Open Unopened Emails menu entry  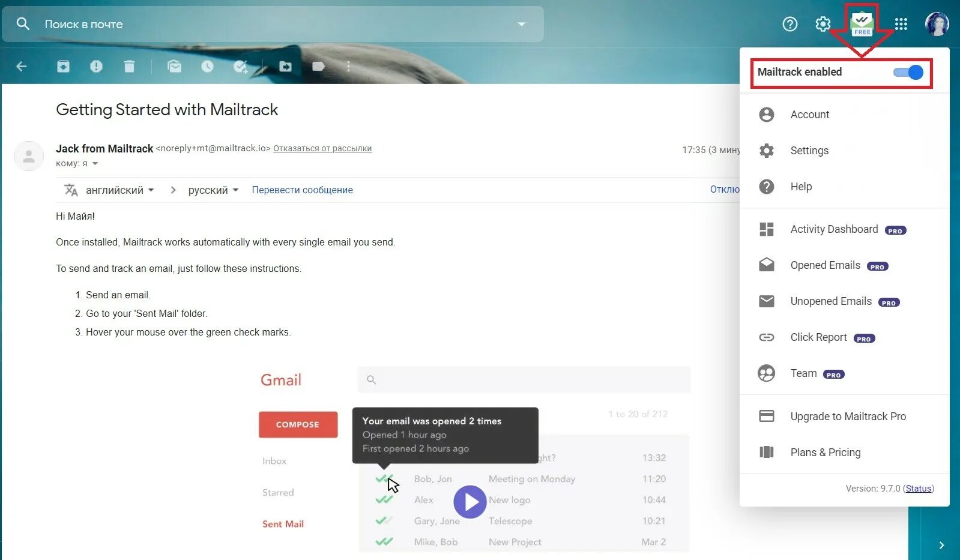(x=844, y=301)
